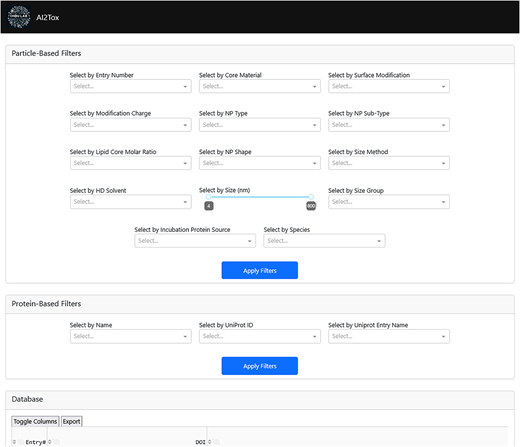Open the Select by Entry Number dropdown
This screenshot has width=520, height=447.
click(131, 86)
